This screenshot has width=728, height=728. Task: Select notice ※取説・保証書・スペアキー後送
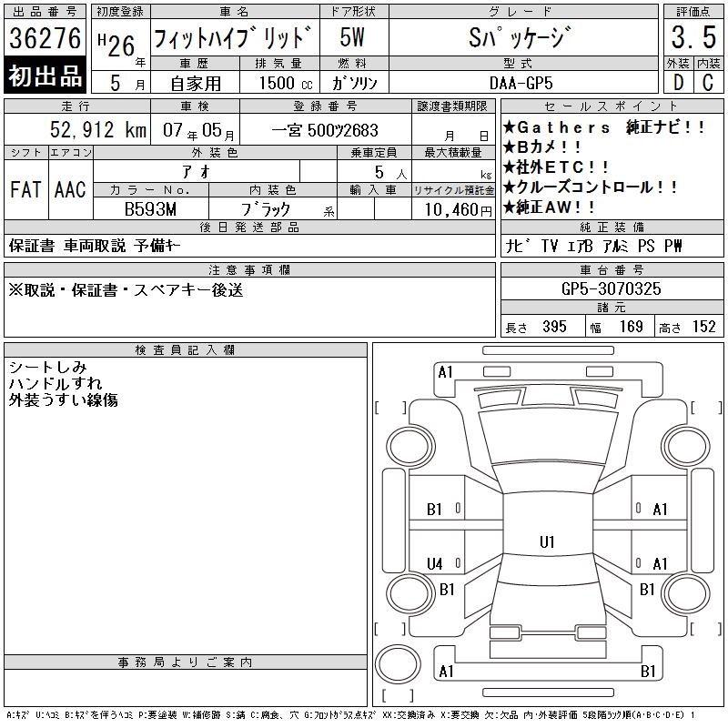(x=126, y=290)
